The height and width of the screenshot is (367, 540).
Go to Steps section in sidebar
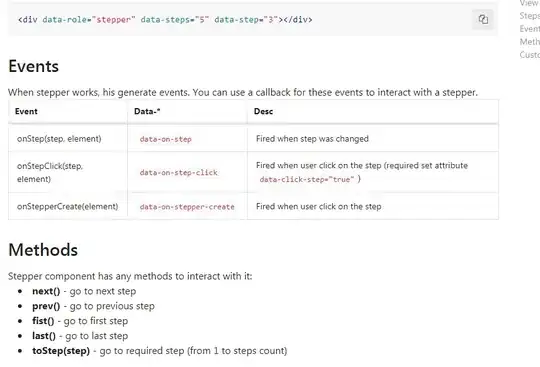530,16
